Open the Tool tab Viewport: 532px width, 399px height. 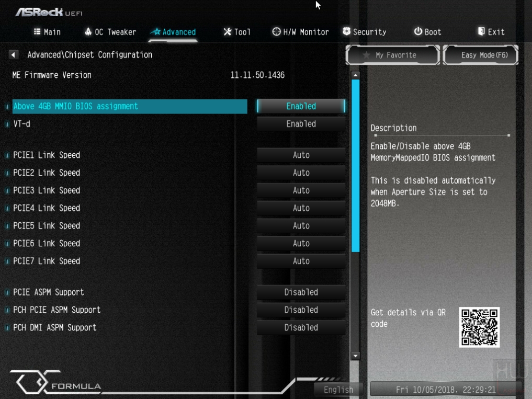(x=237, y=32)
